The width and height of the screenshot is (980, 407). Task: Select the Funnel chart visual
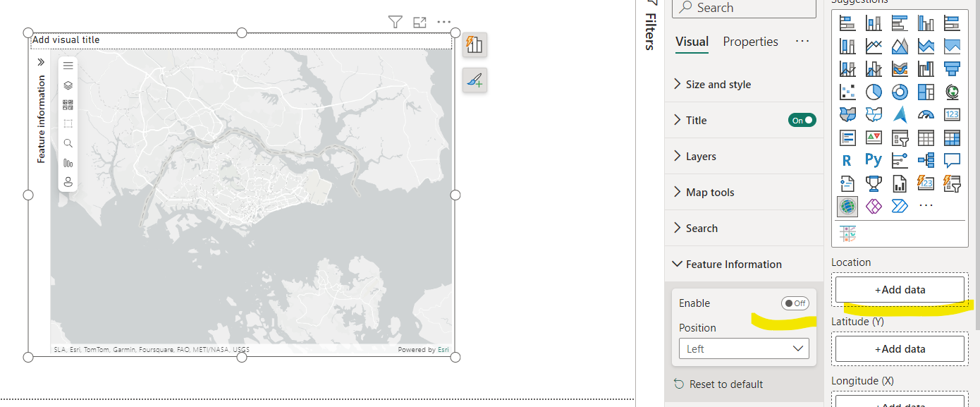pos(952,69)
